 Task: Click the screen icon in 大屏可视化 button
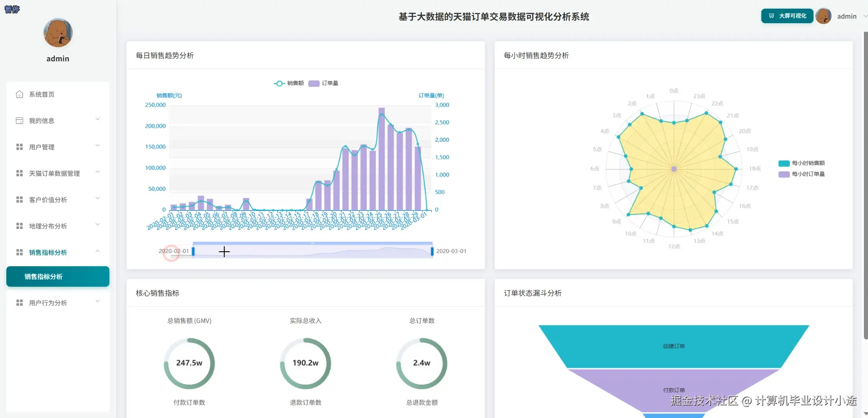click(x=771, y=16)
